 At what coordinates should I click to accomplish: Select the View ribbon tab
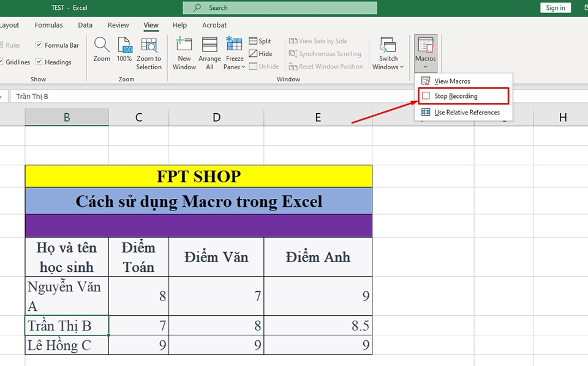151,25
